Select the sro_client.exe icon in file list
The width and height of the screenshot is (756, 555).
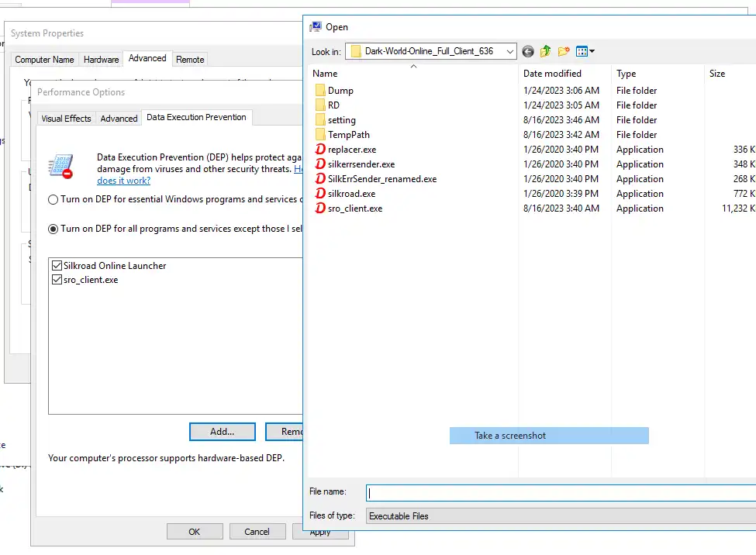point(320,209)
